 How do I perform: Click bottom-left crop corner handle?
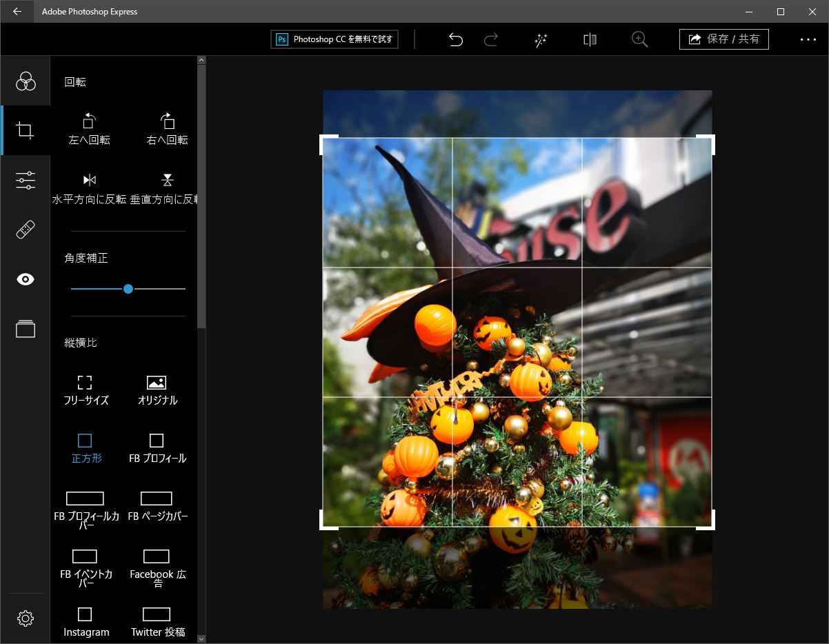pos(329,521)
